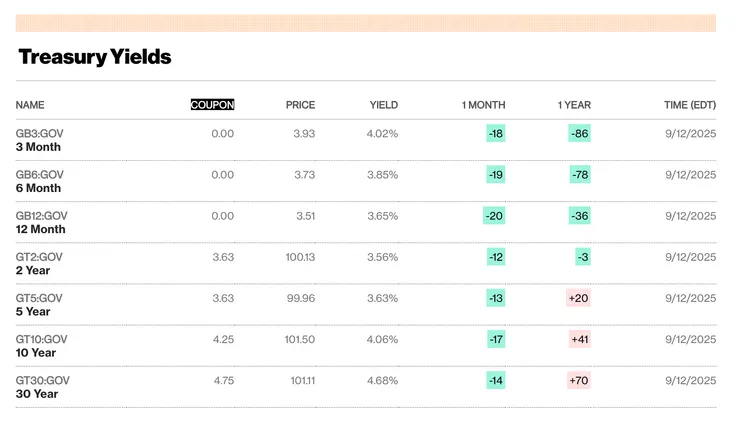Click the 1 YEAR column header
Screen dimensions: 740x433
click(574, 105)
